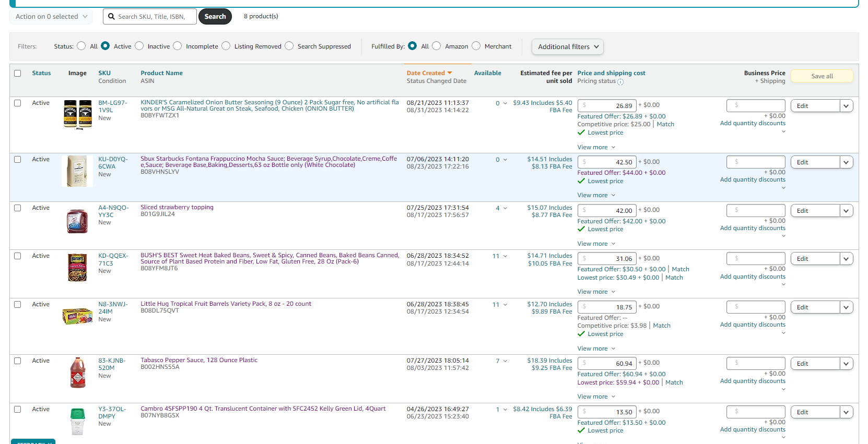Click Business Price field for strawberry topping row
Image resolution: width=868 pixels, height=444 pixels.
point(756,210)
